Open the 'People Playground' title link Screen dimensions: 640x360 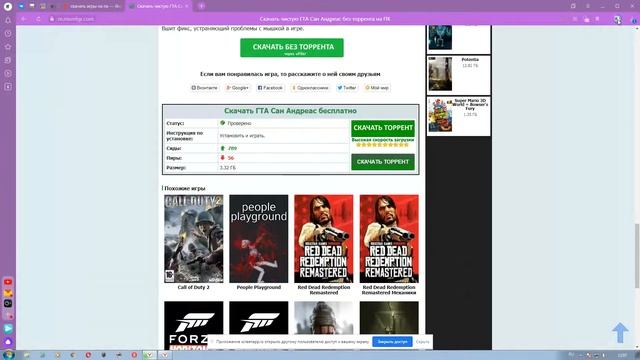[259, 287]
